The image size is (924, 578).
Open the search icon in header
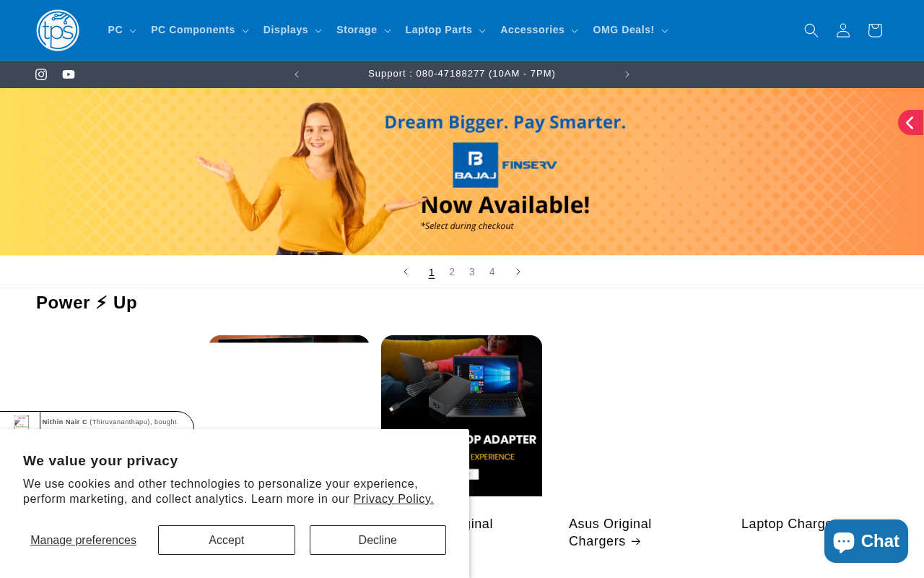pos(811,30)
